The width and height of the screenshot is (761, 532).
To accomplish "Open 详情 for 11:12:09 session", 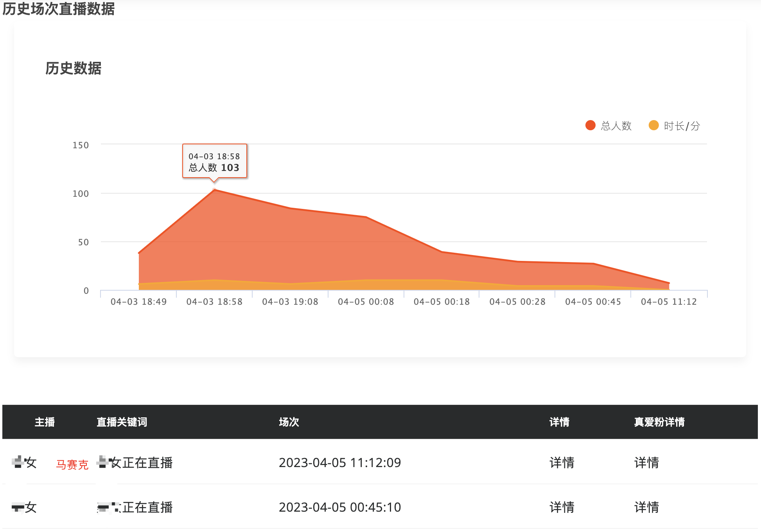I will tap(562, 463).
